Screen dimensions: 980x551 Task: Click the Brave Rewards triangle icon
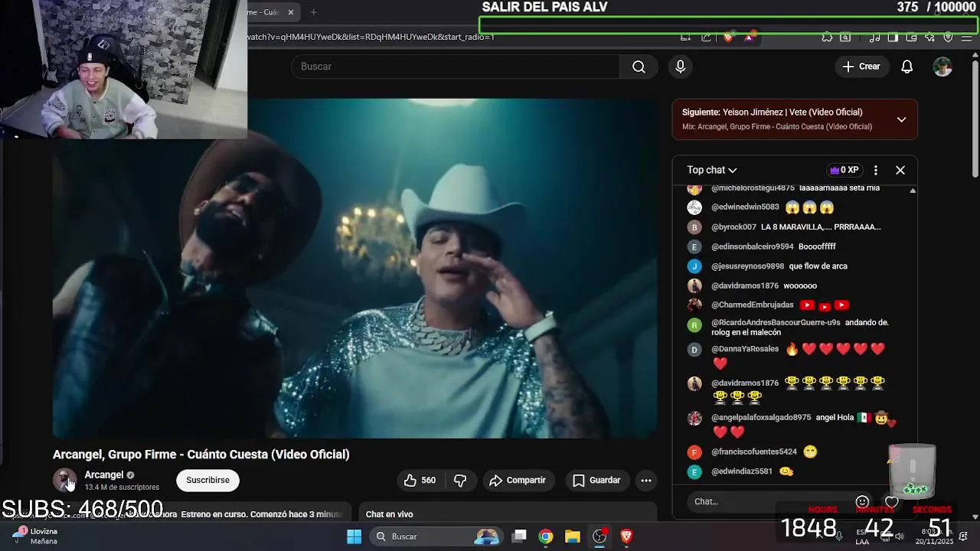click(749, 37)
